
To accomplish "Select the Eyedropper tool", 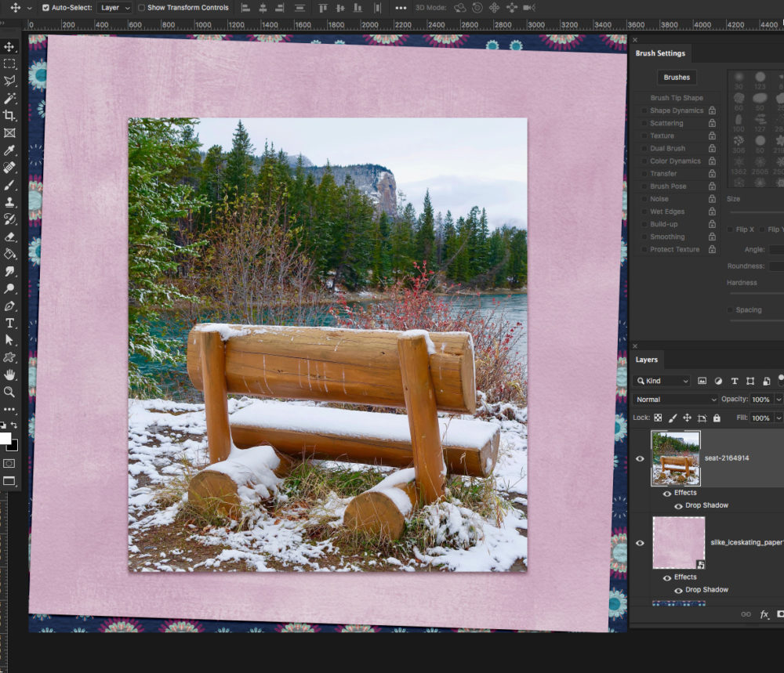I will [9, 150].
